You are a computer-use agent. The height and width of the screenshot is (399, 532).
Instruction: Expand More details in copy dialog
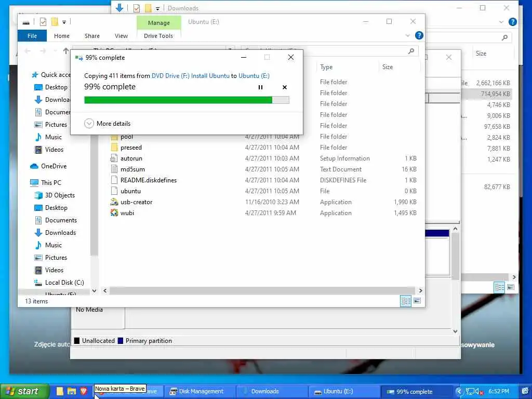click(107, 124)
